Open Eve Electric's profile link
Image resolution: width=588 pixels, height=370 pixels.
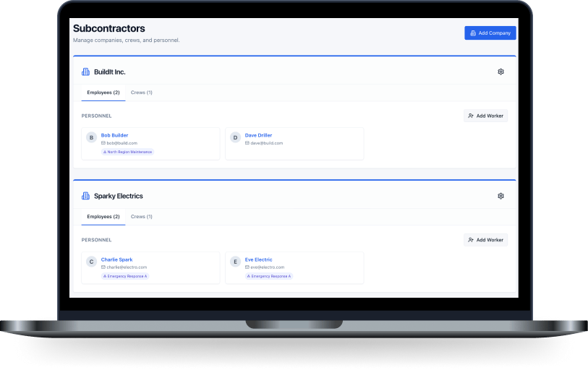258,259
